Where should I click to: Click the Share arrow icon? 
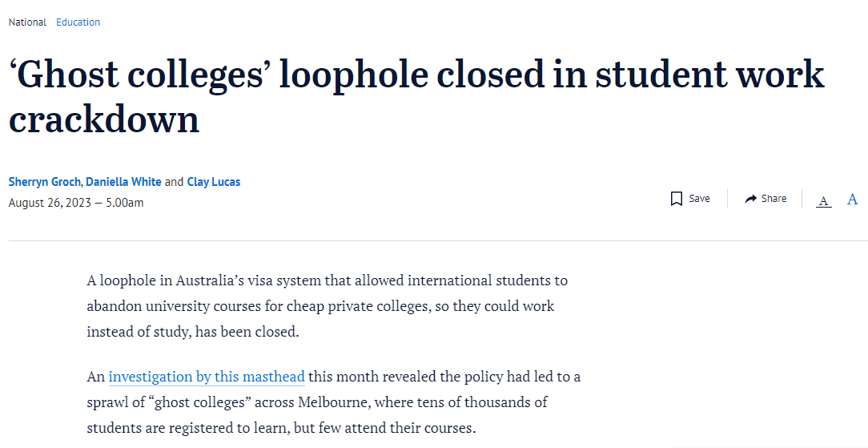tap(750, 199)
